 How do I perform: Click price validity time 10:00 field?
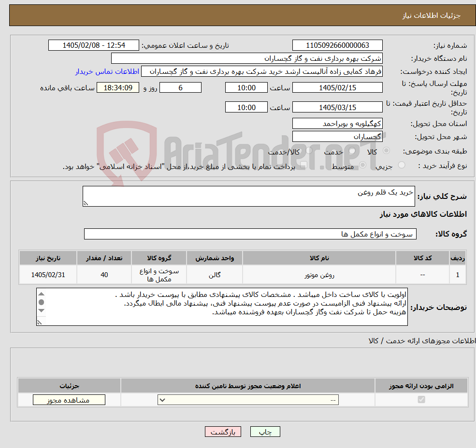(x=246, y=107)
